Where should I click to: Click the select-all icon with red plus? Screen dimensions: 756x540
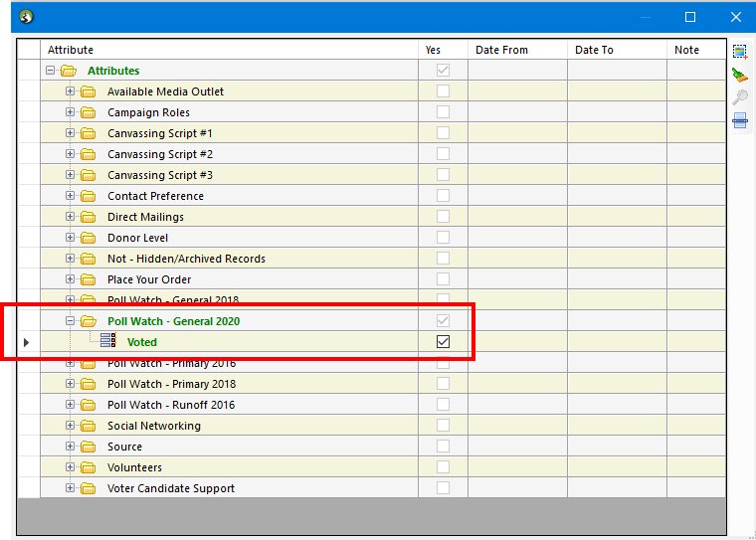pos(740,51)
